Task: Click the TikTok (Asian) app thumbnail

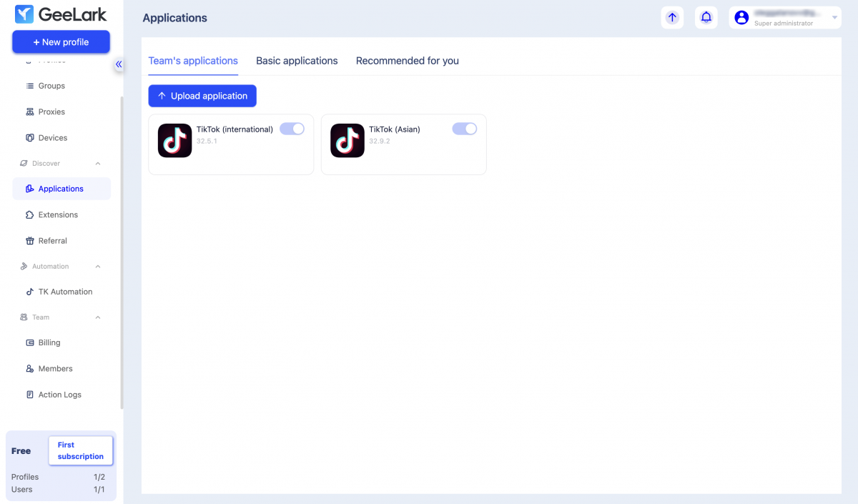Action: (347, 141)
